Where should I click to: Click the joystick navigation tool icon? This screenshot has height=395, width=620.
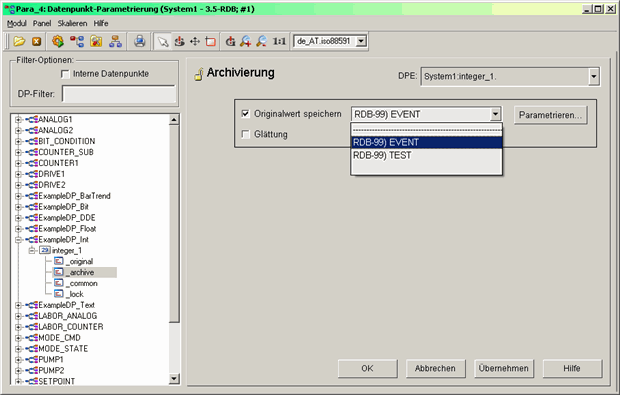[x=180, y=41]
